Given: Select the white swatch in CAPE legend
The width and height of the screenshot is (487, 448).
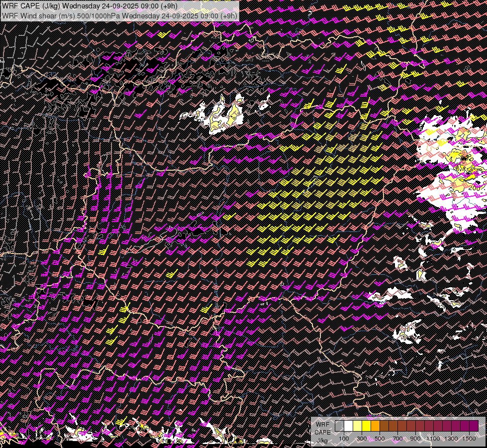Looking at the screenshot, I should tap(349, 426).
